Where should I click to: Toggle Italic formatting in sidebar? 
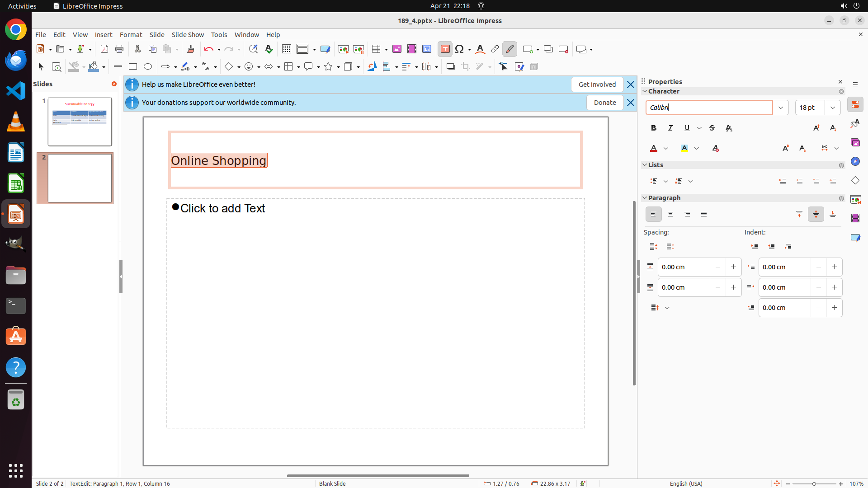coord(670,128)
